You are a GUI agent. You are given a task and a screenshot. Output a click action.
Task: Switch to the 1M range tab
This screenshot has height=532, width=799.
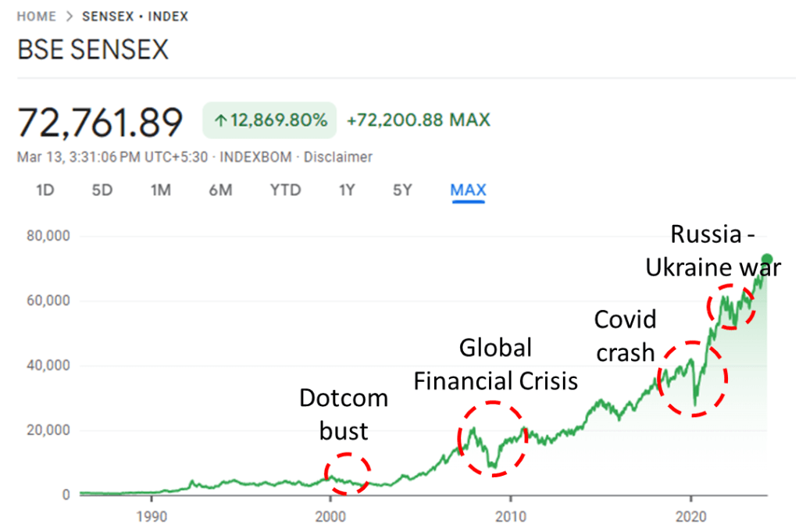(161, 190)
